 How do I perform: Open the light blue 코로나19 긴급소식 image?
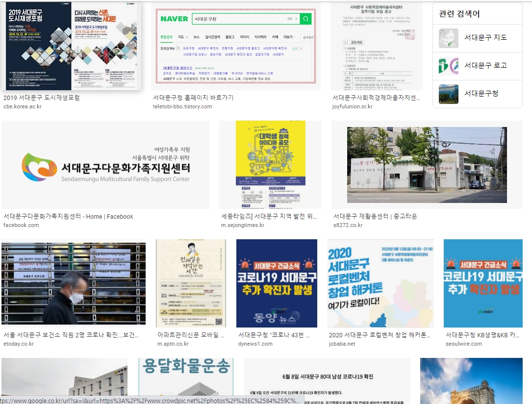[x=483, y=283]
